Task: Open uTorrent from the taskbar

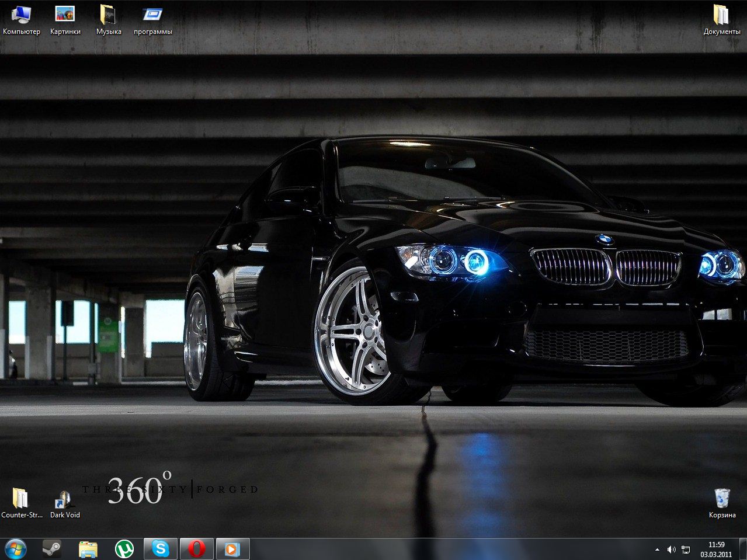Action: coord(124,549)
